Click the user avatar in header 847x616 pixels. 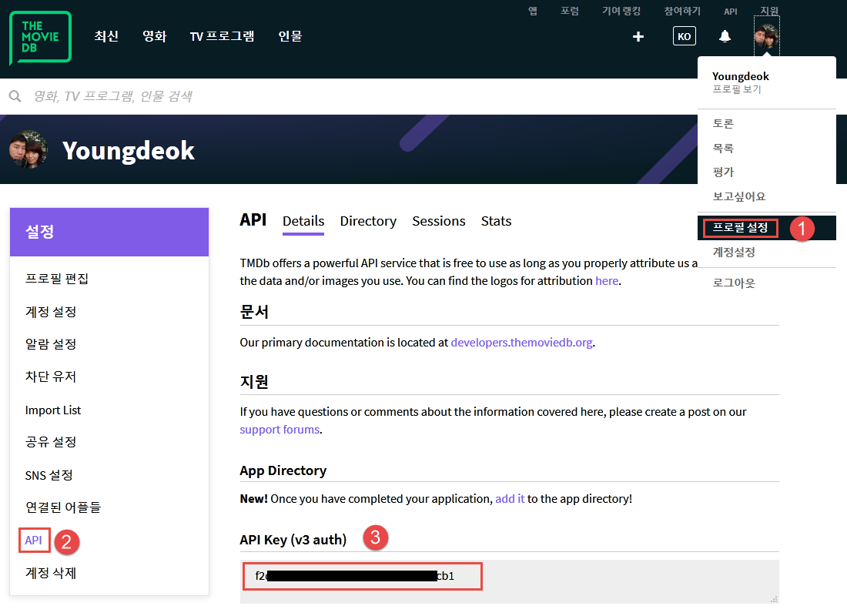click(x=766, y=36)
